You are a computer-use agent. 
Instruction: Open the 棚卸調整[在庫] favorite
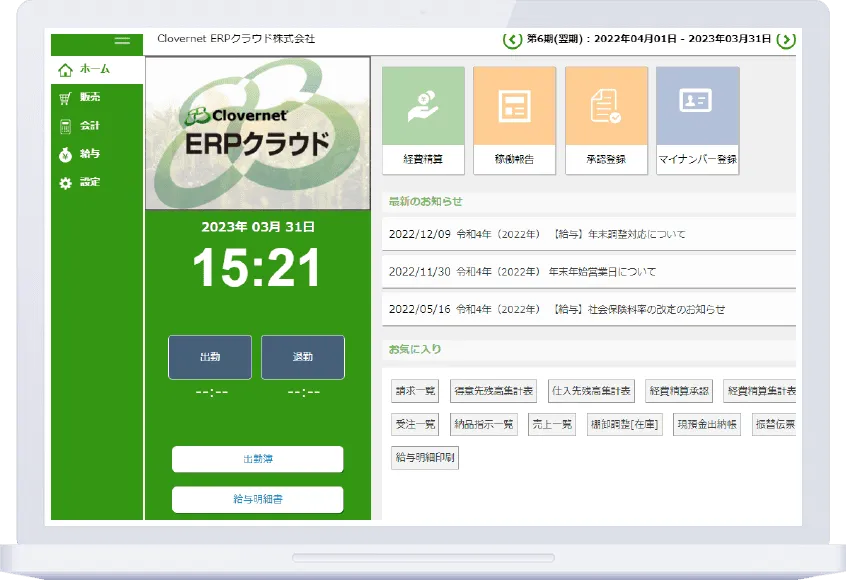coord(624,425)
